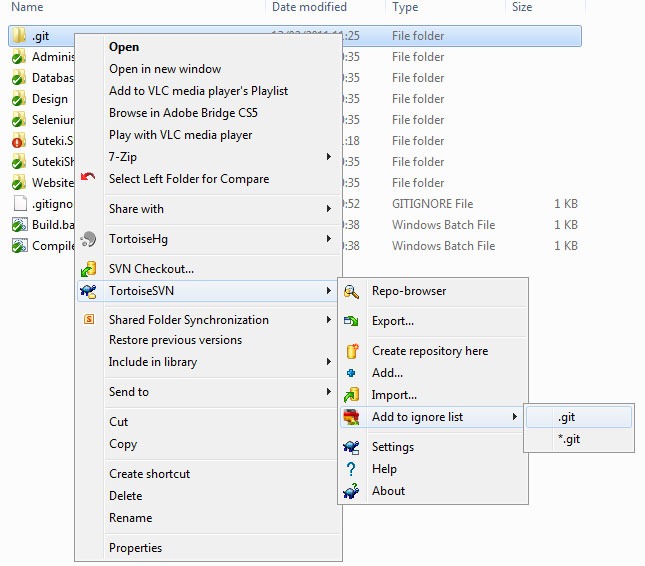Click the Create repository here icon

point(352,351)
